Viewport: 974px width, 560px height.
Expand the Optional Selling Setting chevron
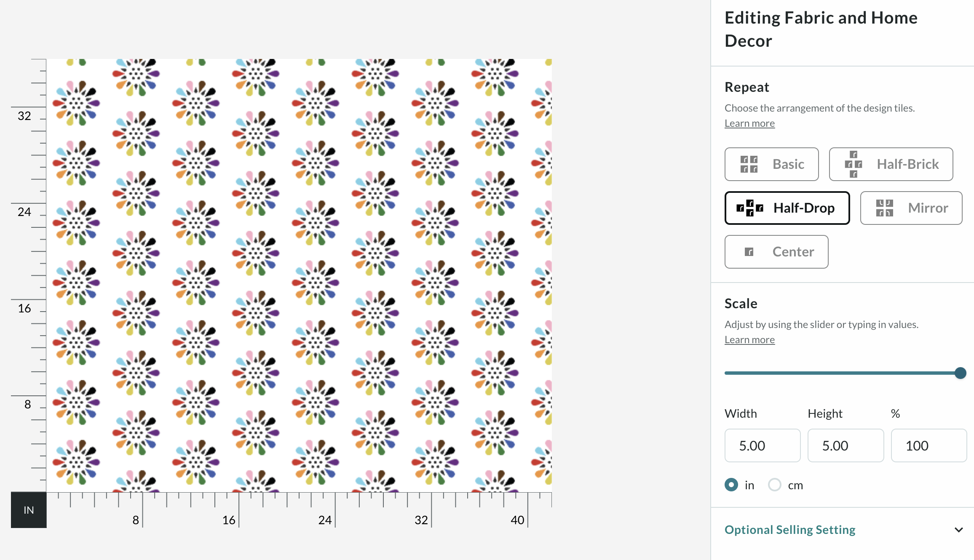[x=959, y=530]
